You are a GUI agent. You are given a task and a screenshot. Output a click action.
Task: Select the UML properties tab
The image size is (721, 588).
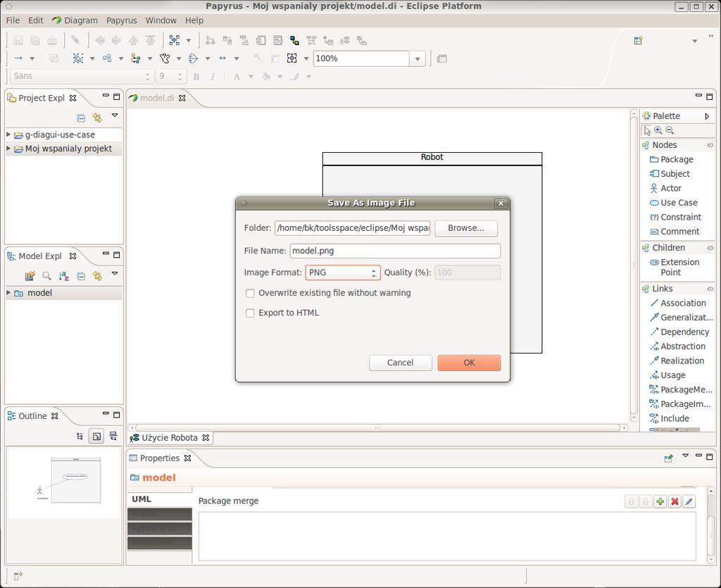coord(159,499)
